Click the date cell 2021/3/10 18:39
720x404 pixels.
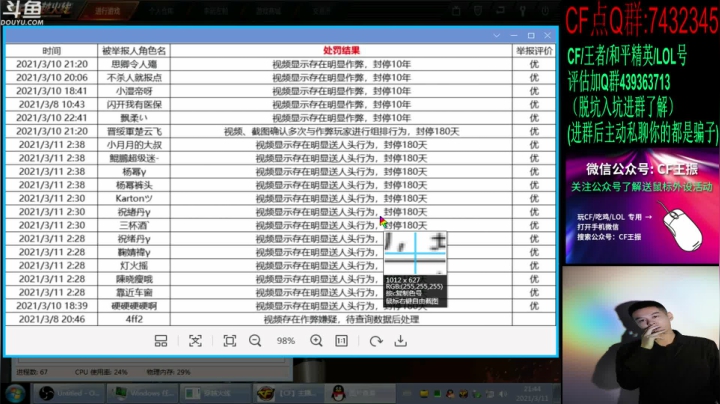[x=51, y=305]
